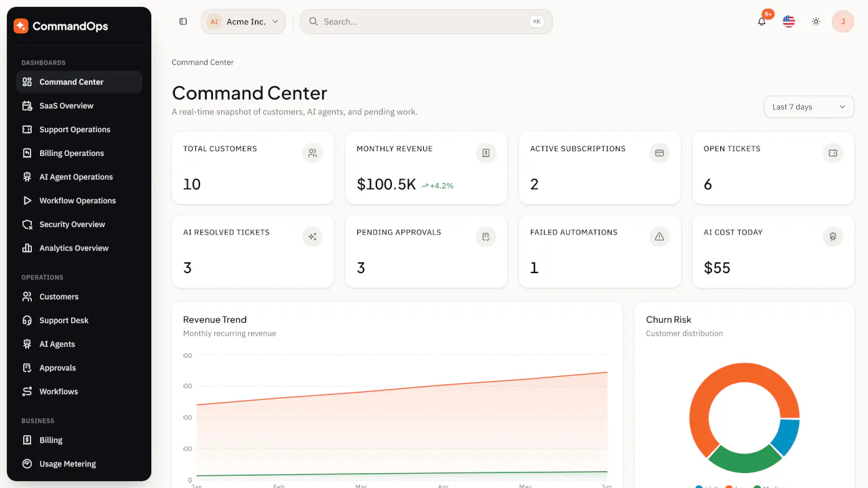868x488 pixels.
Task: Open Workflows page
Action: [79, 392]
